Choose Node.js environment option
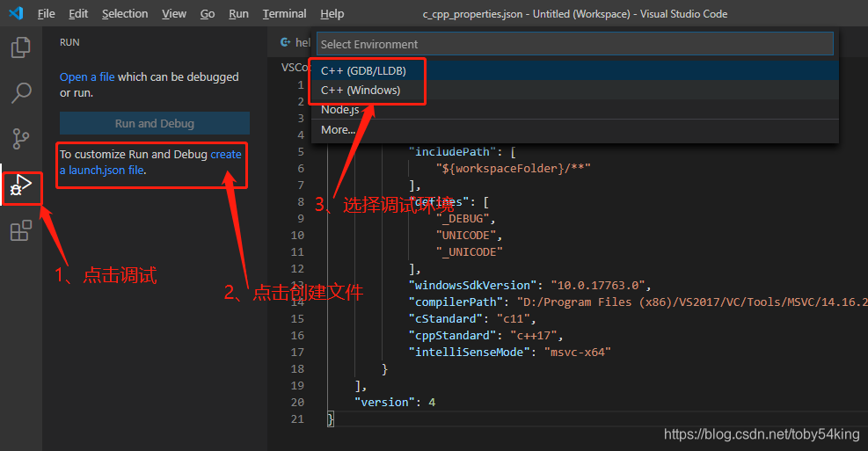 coord(574,110)
